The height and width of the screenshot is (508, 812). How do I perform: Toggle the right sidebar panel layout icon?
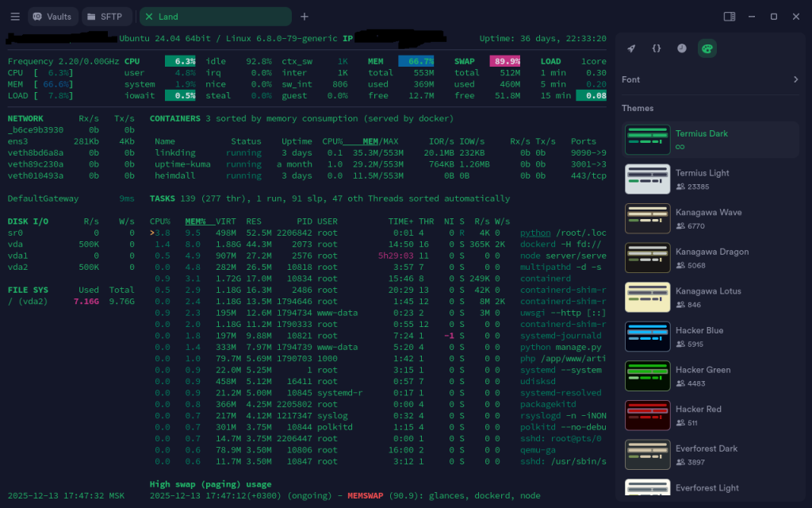[730, 17]
